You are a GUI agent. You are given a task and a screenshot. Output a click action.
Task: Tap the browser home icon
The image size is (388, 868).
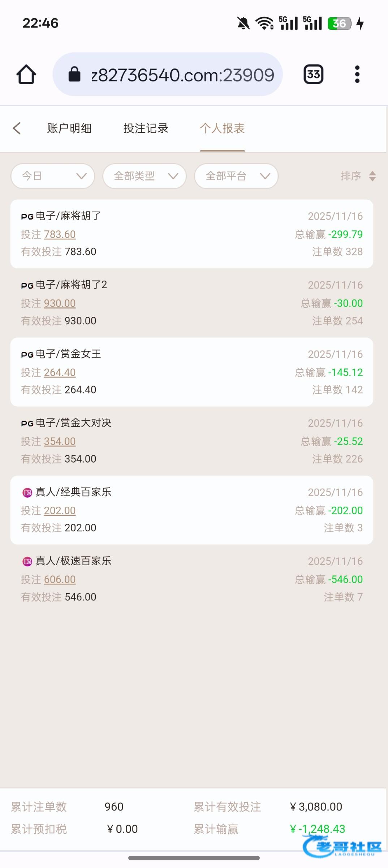coord(26,75)
